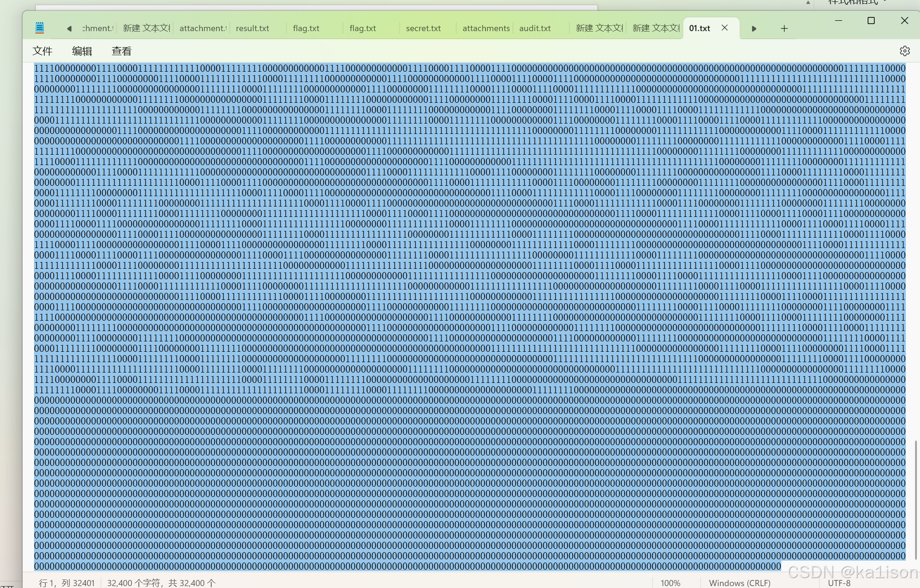Click line and column position indicator

point(67,583)
